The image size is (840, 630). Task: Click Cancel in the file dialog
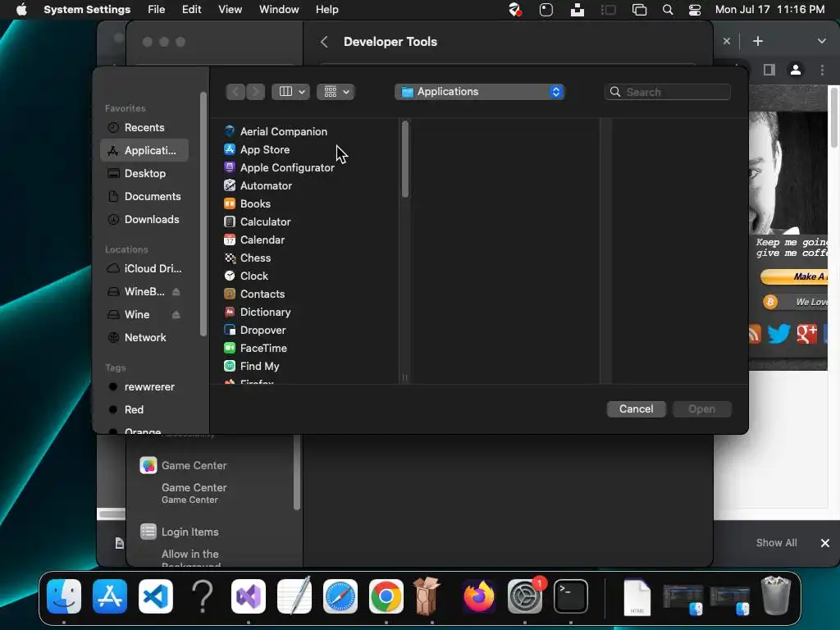tap(636, 409)
